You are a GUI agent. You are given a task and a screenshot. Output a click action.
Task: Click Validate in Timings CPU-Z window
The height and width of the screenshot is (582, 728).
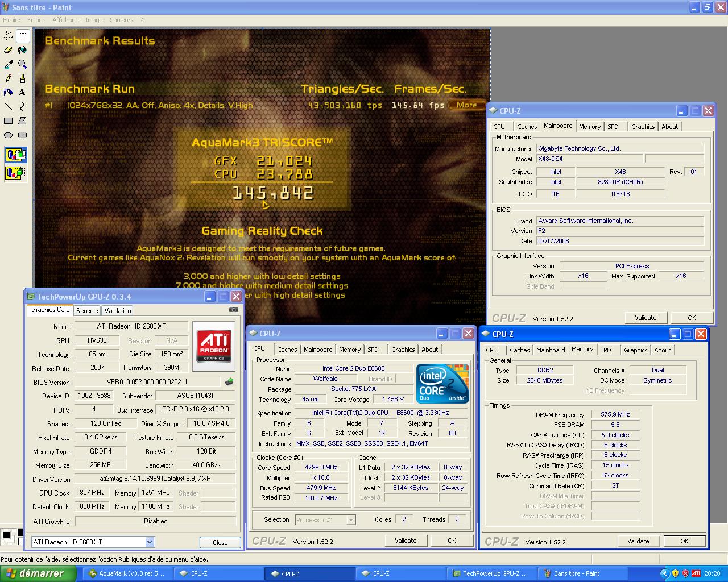click(638, 541)
